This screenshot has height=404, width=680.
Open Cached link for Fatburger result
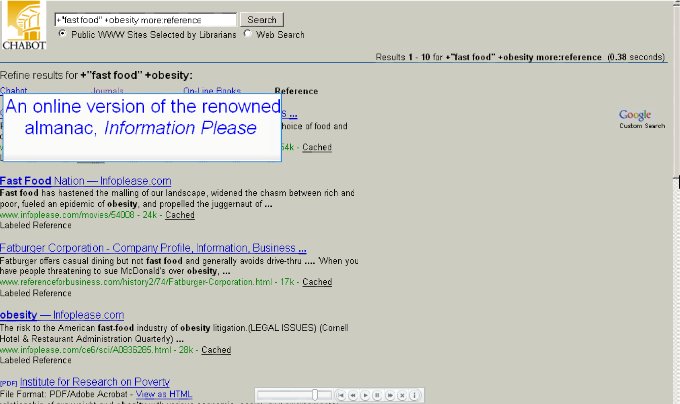317,282
